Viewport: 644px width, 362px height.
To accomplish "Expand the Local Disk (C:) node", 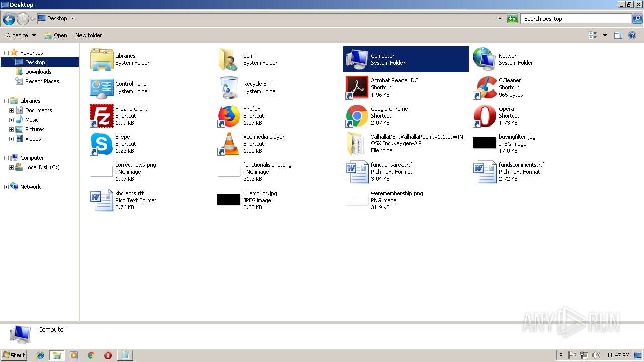I will [11, 167].
